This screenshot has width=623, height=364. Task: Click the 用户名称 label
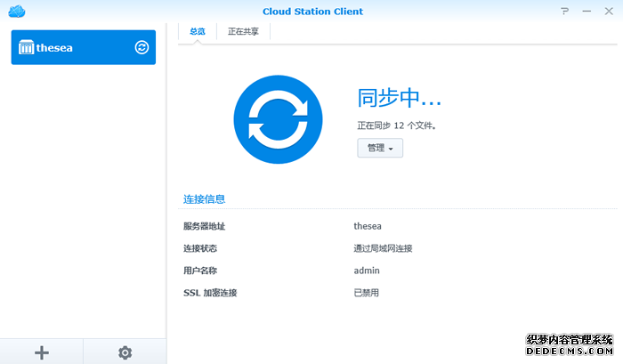[x=200, y=271]
